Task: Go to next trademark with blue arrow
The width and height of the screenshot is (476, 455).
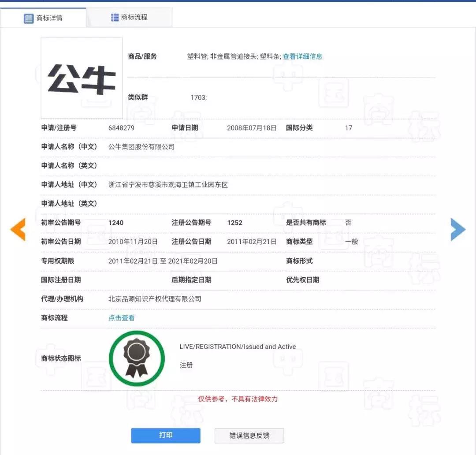Action: pyautogui.click(x=458, y=229)
